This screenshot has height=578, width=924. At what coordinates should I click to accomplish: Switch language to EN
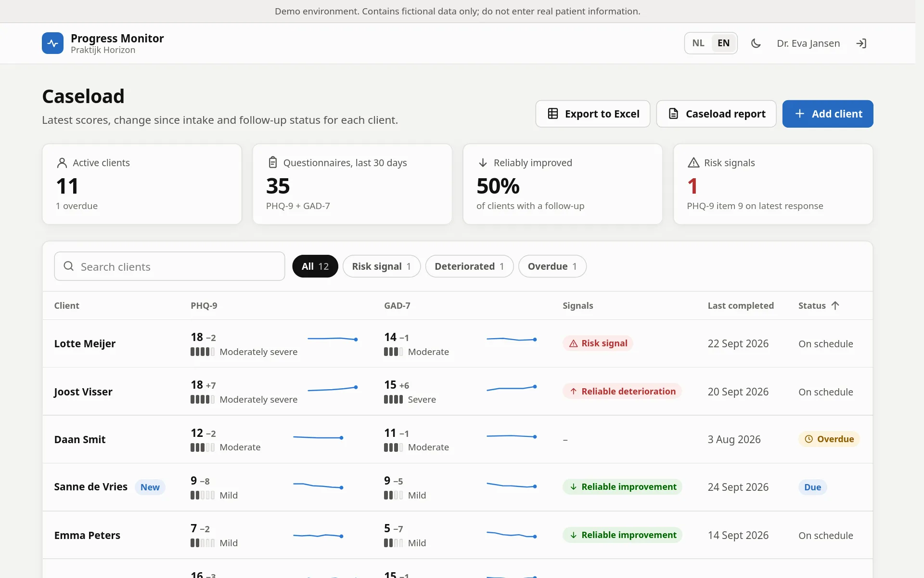coord(723,43)
